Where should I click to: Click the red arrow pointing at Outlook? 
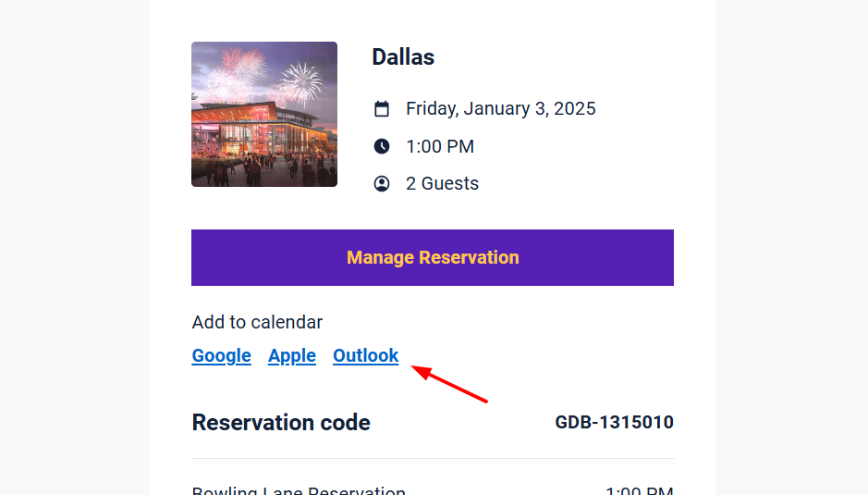coord(449,384)
